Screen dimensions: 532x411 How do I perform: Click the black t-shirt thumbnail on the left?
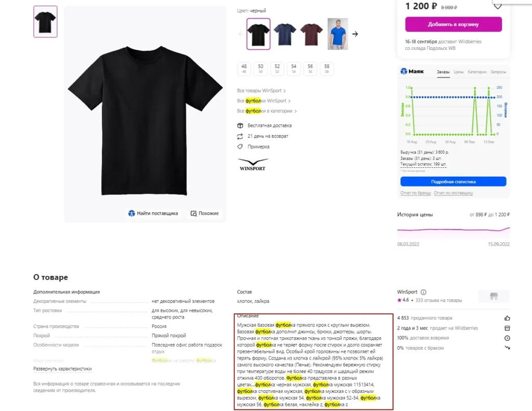[46, 22]
